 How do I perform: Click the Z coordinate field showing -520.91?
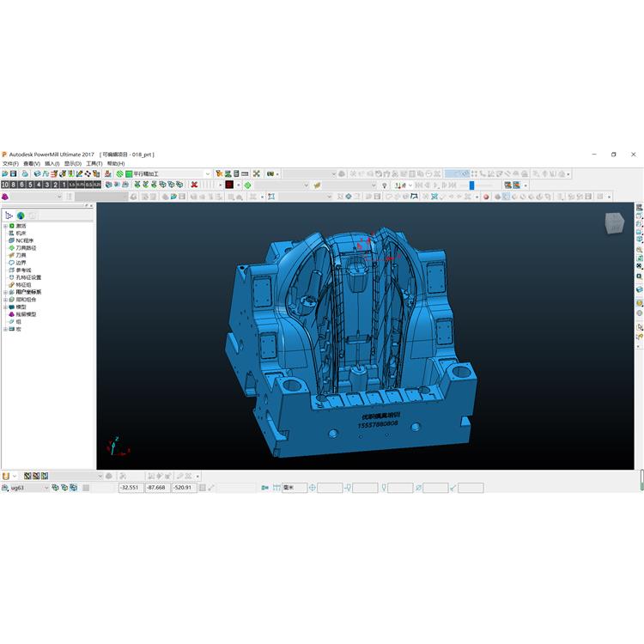[x=184, y=488]
